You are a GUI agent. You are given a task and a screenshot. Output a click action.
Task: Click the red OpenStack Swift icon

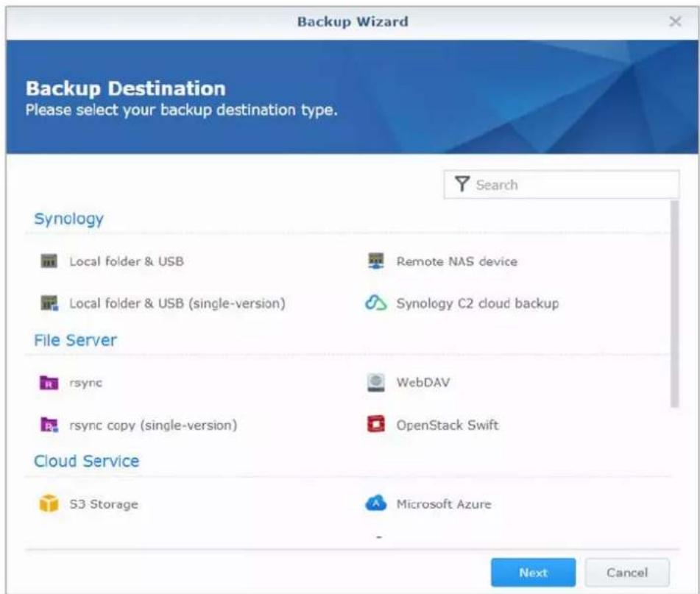(376, 425)
